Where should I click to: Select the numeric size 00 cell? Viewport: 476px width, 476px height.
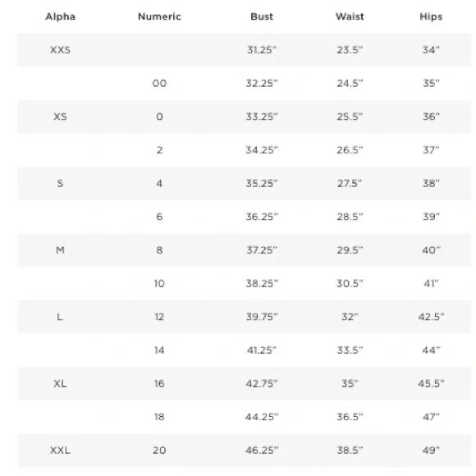[x=159, y=83]
